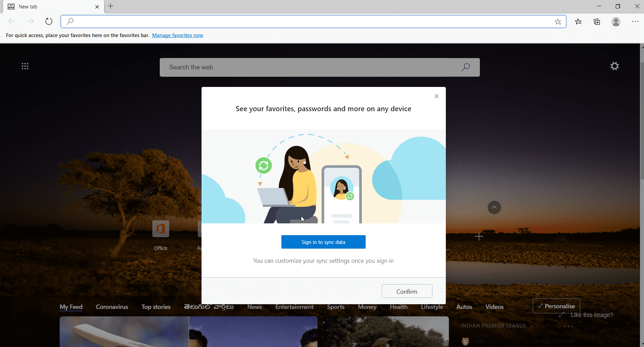Confirm the sync dialog

406,291
